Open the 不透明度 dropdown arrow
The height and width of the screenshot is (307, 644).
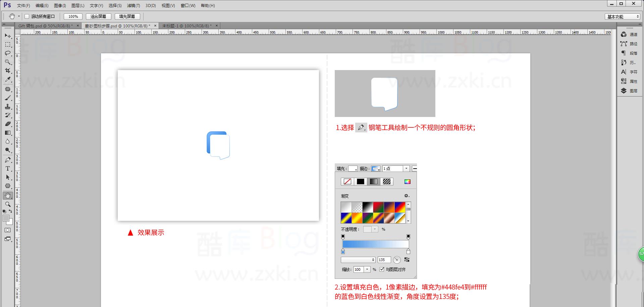pos(374,229)
